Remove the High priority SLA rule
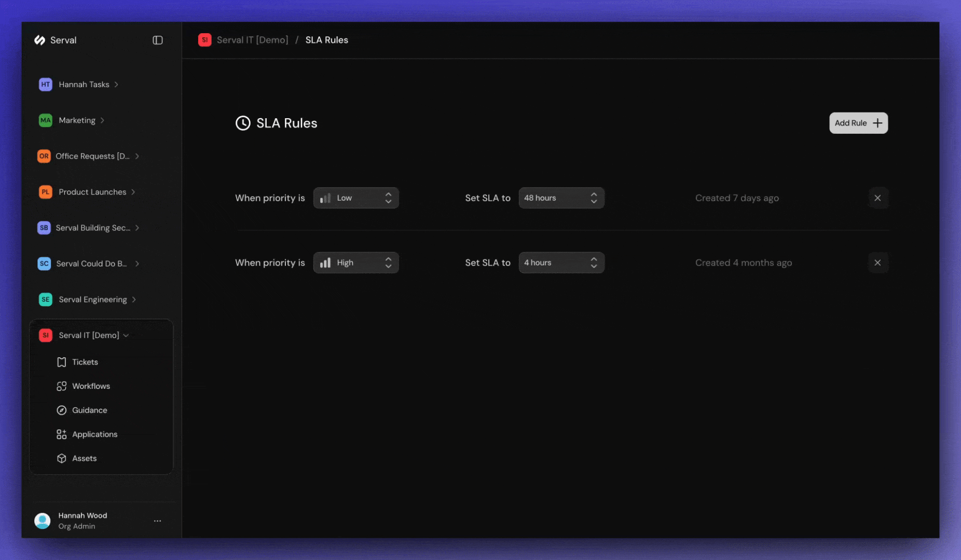The height and width of the screenshot is (560, 961). coord(878,262)
